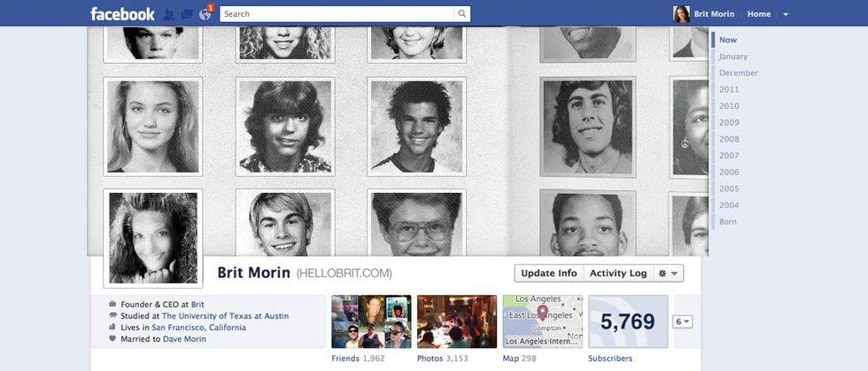
Task: Open the notifications globe icon
Action: 205,14
